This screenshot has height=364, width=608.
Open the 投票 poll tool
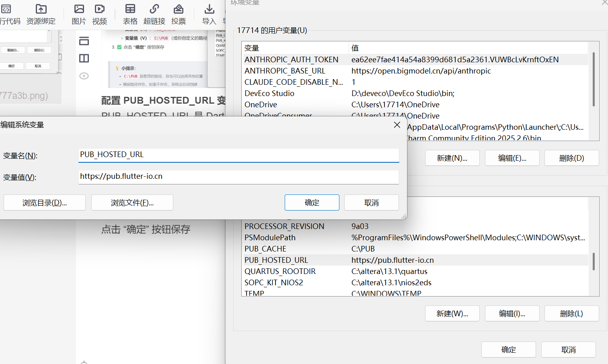tap(179, 14)
